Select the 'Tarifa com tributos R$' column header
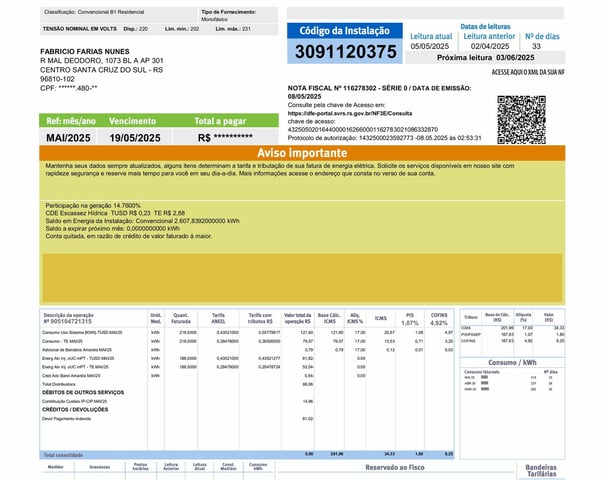This screenshot has height=480, width=606. pyautogui.click(x=260, y=318)
